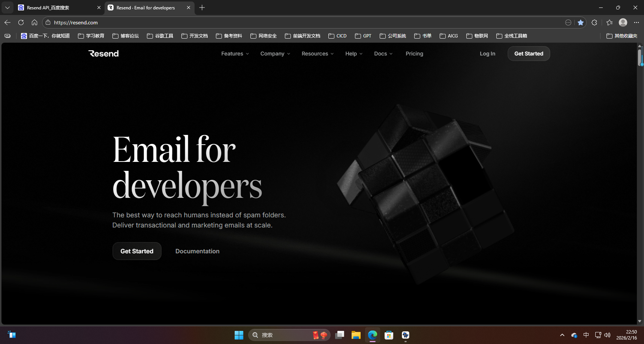Expand the Features menu

pyautogui.click(x=235, y=54)
